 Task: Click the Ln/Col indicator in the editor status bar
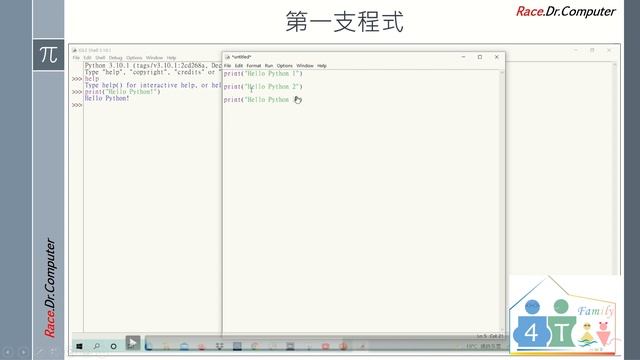pyautogui.click(x=490, y=336)
